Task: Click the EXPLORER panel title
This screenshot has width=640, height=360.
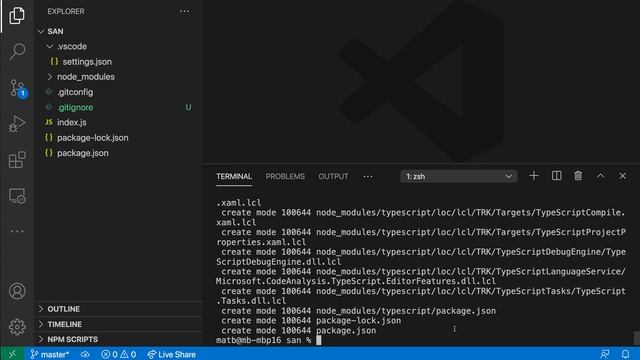Action: (x=66, y=11)
